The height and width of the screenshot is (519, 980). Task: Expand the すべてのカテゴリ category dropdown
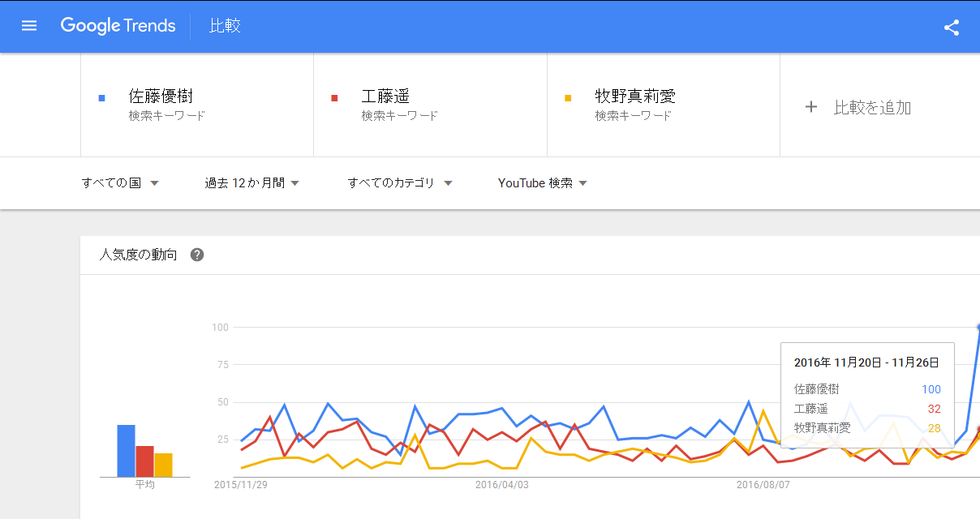pos(400,183)
